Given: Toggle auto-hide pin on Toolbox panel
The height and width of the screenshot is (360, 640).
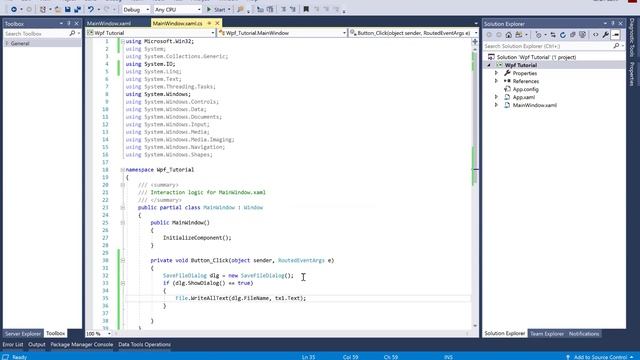Looking at the screenshot, I should 69,24.
